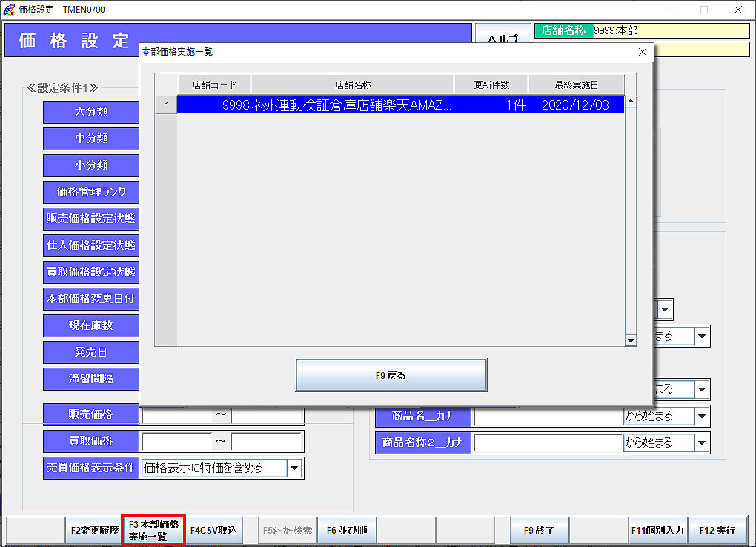Click the 最終実施日 column header
Viewport: 756px width, 547px height.
tap(576, 84)
